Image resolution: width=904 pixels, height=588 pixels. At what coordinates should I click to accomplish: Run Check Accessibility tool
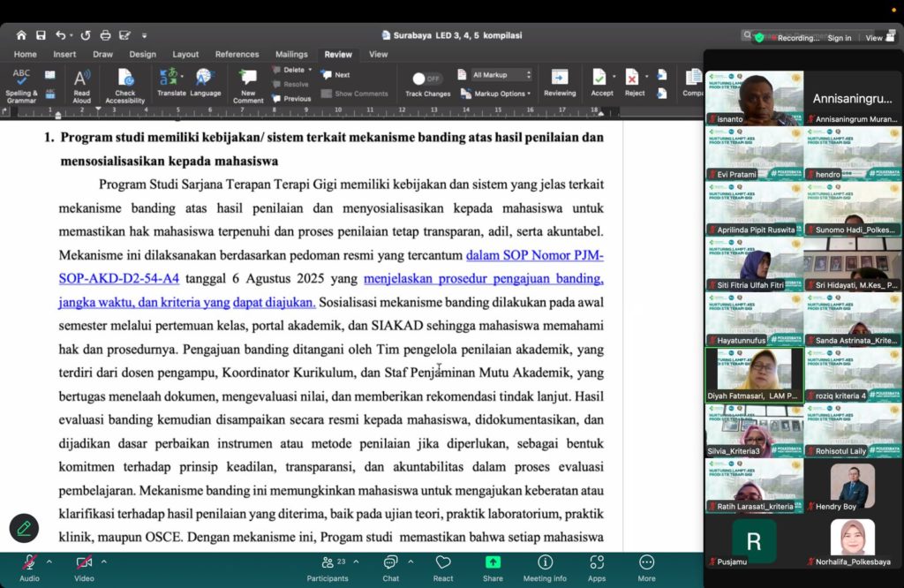[125, 86]
